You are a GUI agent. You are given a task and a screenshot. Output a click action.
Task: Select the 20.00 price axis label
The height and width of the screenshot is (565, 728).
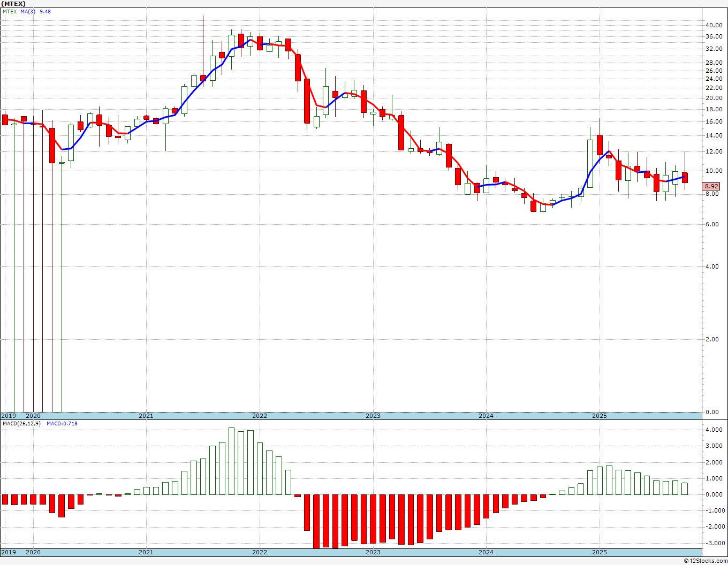click(714, 98)
